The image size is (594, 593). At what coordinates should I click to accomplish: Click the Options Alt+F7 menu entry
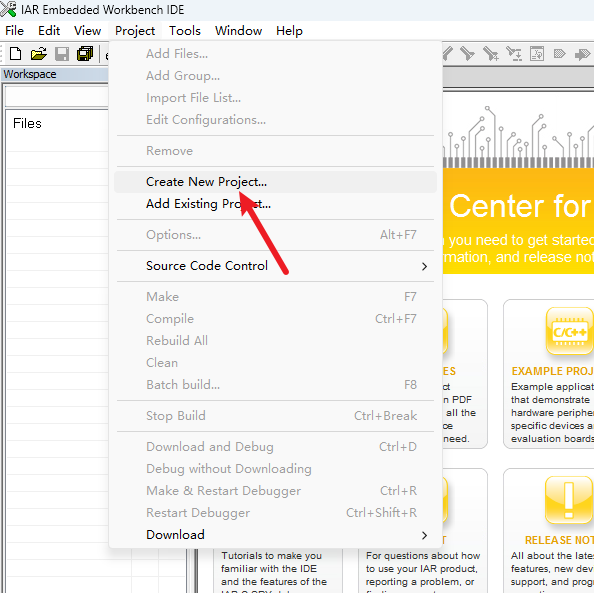(275, 235)
